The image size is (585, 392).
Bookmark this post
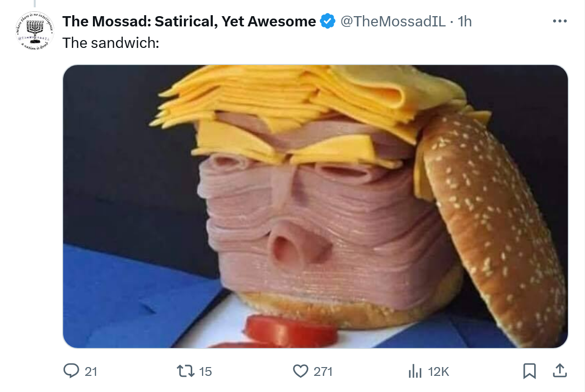click(529, 371)
